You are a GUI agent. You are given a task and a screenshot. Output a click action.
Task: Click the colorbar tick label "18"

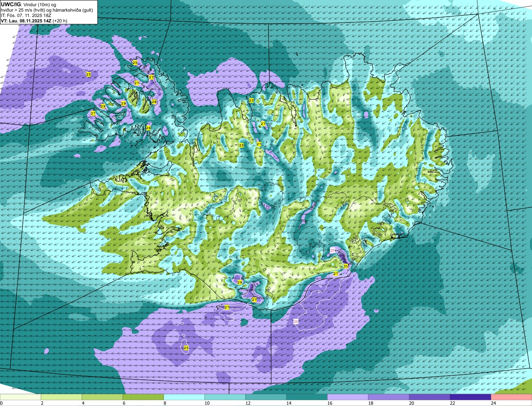point(370,403)
